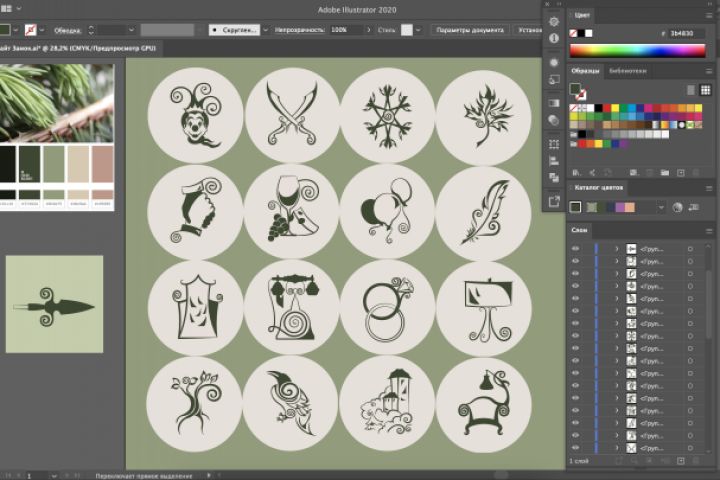
Task: Click the Обводка label link
Action: [x=68, y=30]
